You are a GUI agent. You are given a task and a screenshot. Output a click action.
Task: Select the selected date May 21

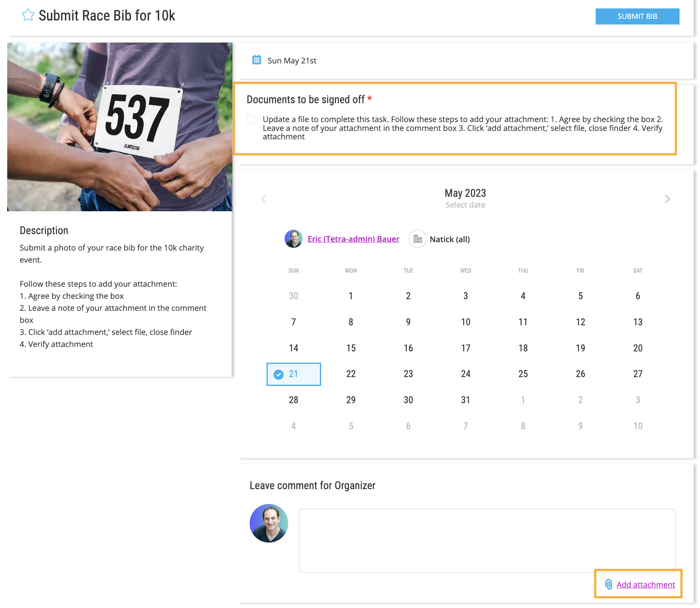tap(293, 374)
